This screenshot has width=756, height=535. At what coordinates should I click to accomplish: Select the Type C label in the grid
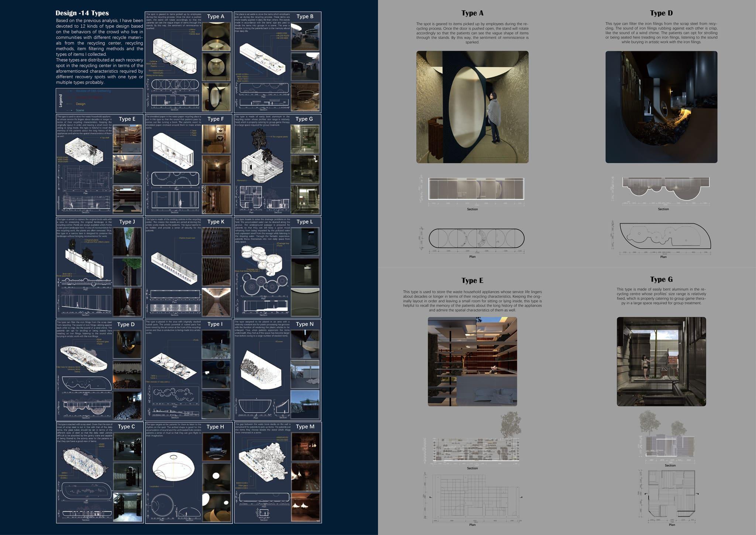[x=126, y=426]
